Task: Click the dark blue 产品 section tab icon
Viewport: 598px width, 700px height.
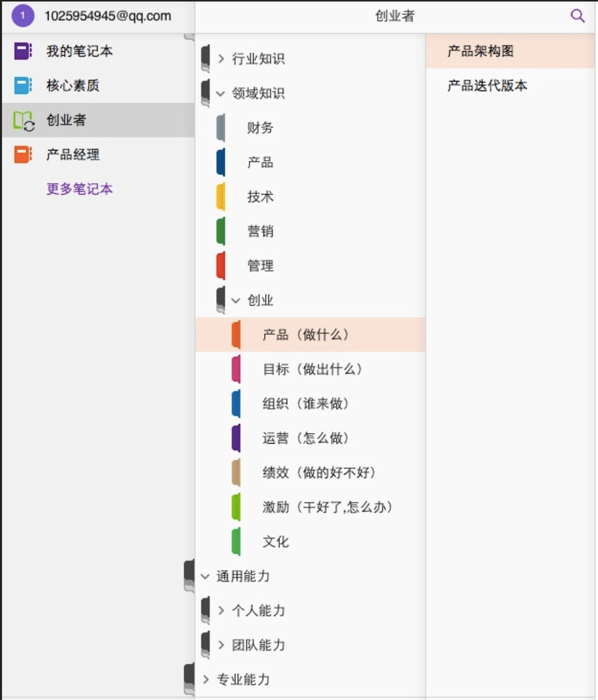Action: [221, 162]
